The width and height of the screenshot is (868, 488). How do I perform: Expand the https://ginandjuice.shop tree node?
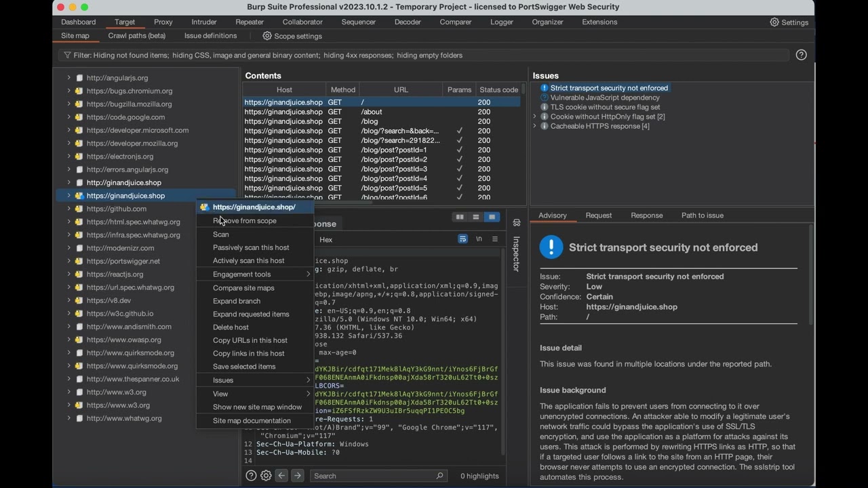[x=68, y=196]
